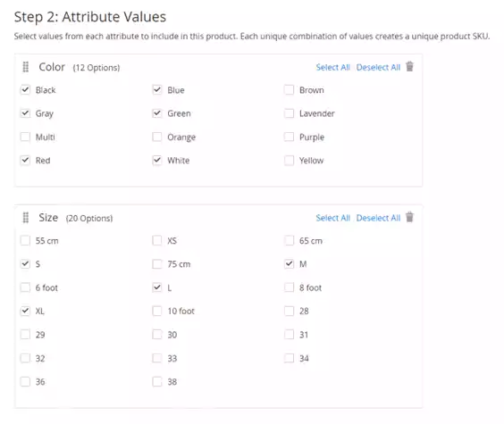This screenshot has height=424, width=504.
Task: Check the size 28 checkbox
Action: 289,311
